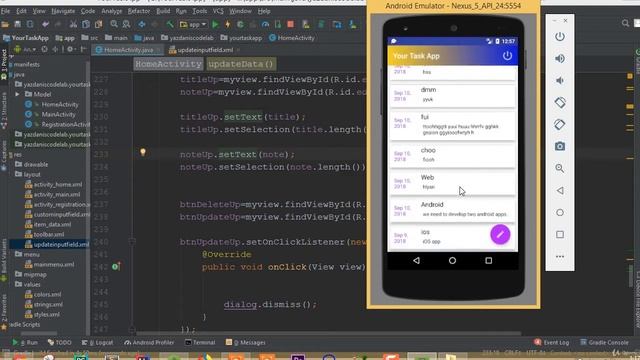
Task: Open the Refactor menu
Action: pos(139,11)
